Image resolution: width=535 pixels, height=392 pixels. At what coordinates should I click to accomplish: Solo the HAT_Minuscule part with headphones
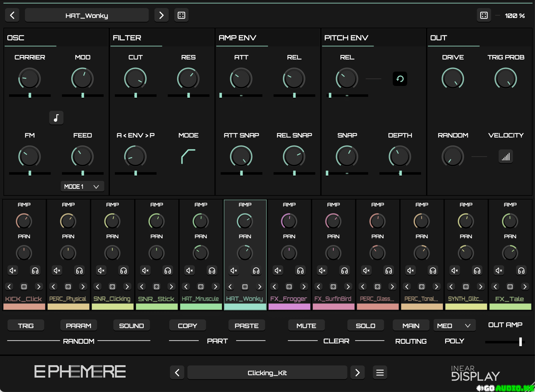coord(212,270)
